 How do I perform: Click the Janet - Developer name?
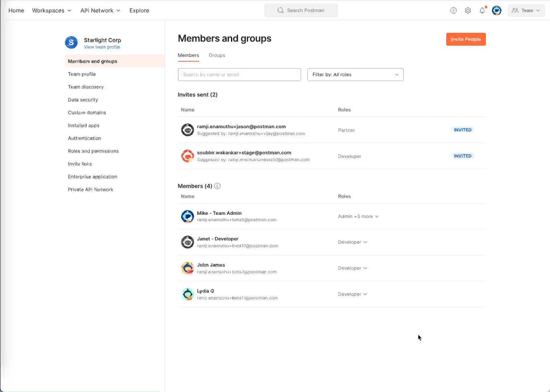click(218, 239)
